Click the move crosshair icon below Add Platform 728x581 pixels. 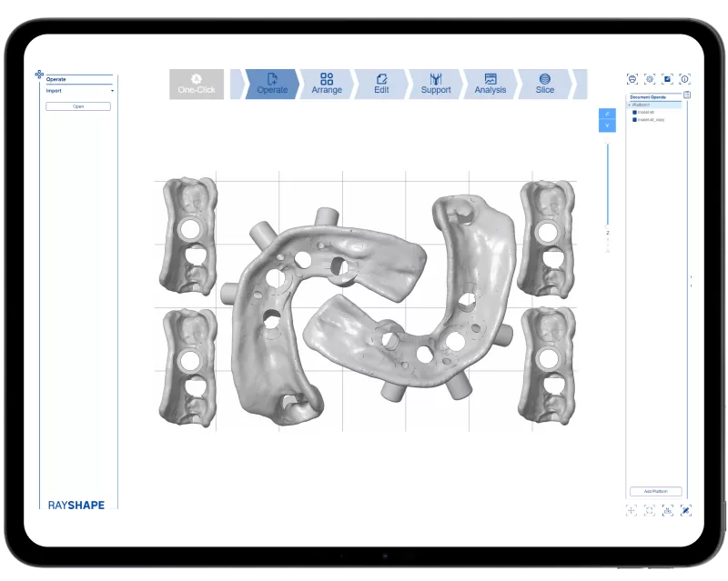(x=632, y=510)
